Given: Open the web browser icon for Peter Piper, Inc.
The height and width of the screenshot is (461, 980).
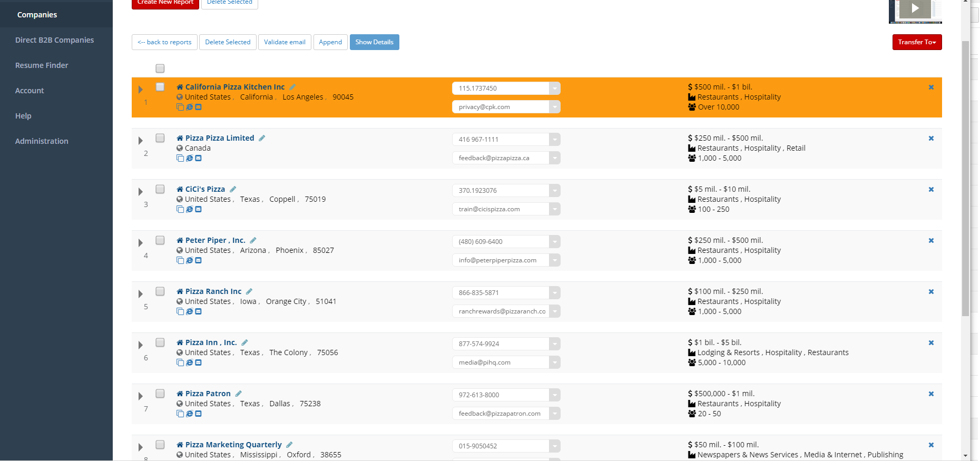Looking at the screenshot, I should click(x=189, y=260).
